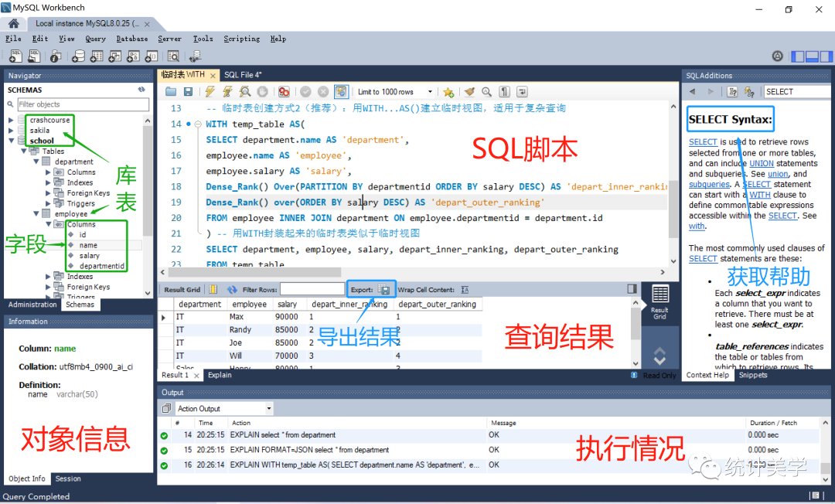Create a new stored procedure icon
This screenshot has width=835, height=504.
pyautogui.click(x=133, y=56)
